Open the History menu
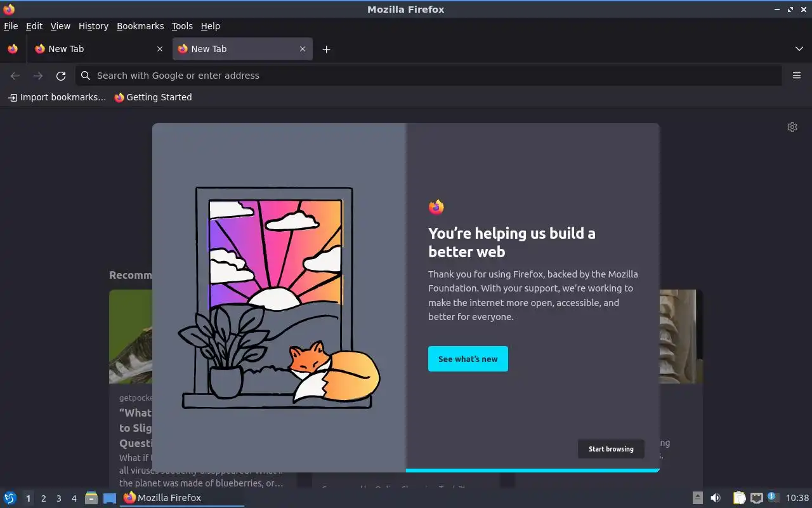The width and height of the screenshot is (812, 508). (93, 26)
